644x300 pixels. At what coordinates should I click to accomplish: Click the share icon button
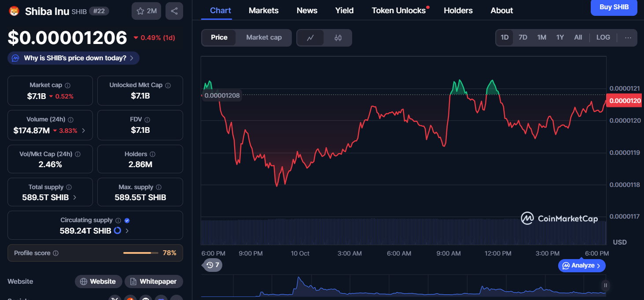click(174, 11)
